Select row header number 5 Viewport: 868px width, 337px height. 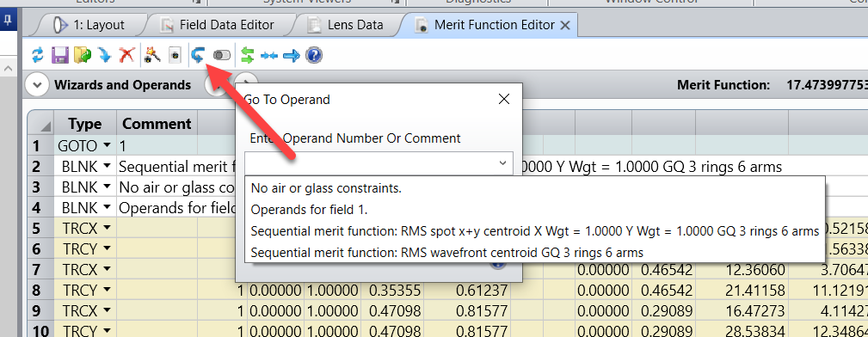pyautogui.click(x=40, y=229)
